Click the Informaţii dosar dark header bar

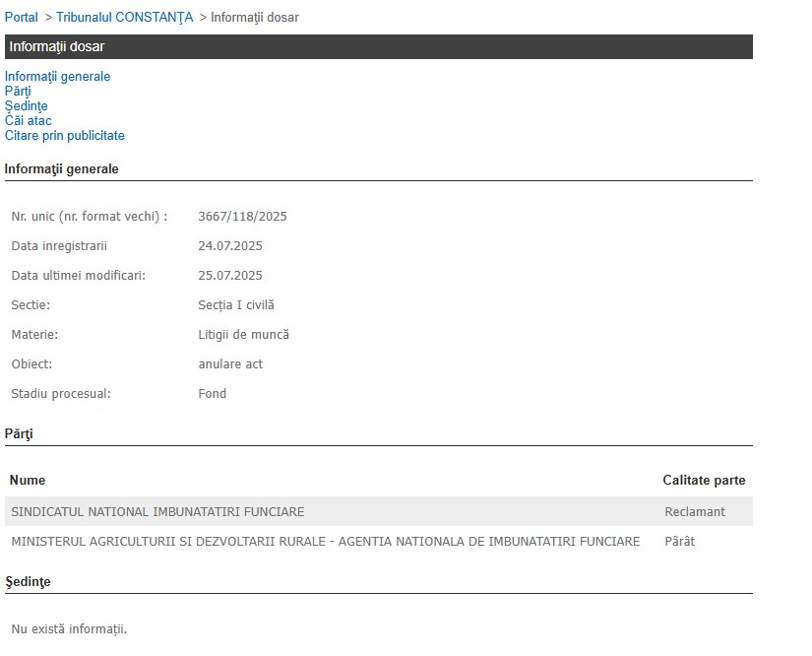click(x=379, y=46)
